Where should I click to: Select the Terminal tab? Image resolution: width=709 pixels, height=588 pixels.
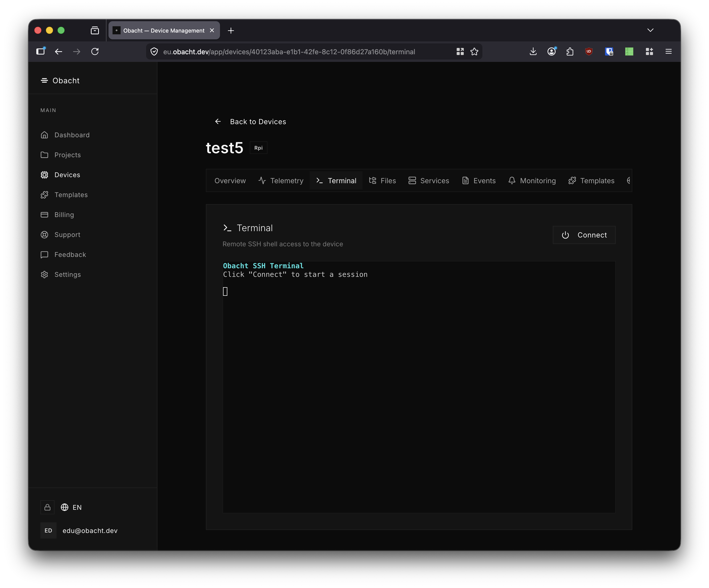(336, 181)
